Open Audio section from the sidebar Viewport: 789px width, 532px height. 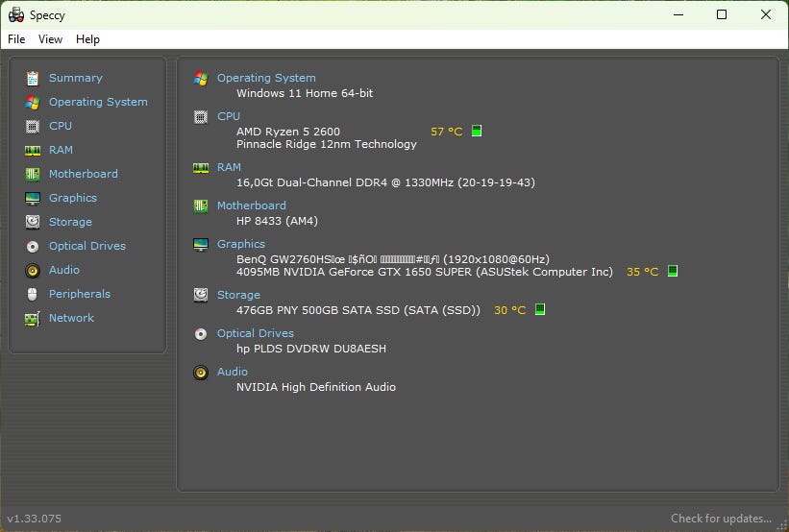[63, 270]
